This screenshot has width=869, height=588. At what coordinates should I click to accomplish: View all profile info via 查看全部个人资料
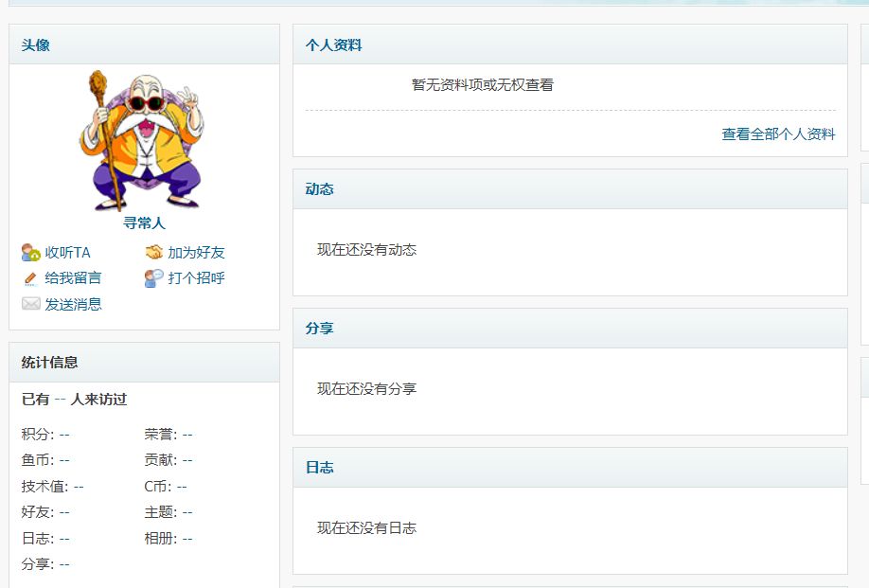pyautogui.click(x=778, y=134)
